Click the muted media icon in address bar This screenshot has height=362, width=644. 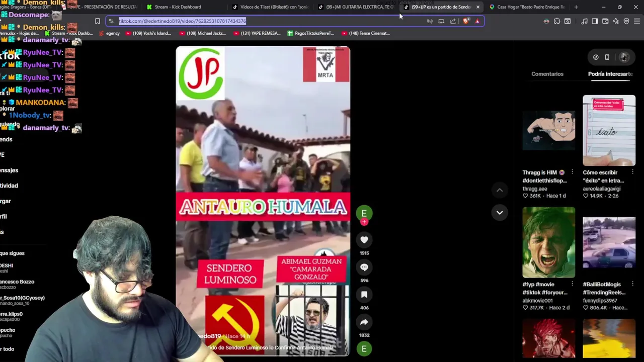430,21
